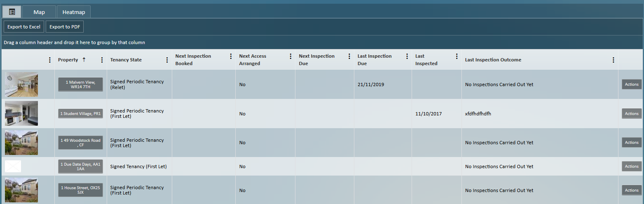The width and height of the screenshot is (644, 204).
Task: Open the thumbnail column menu dots
Action: tap(50, 60)
